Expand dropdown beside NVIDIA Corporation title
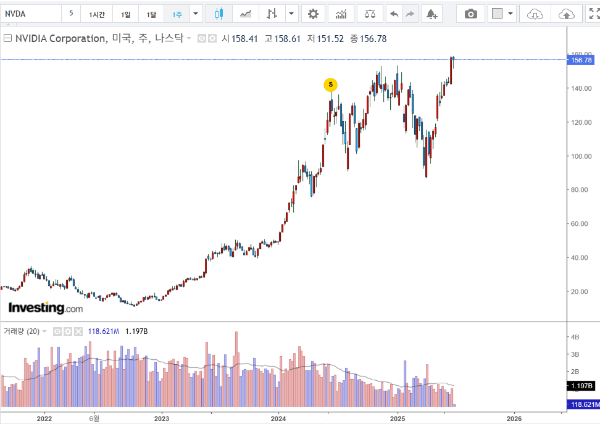This screenshot has height=424, width=600. (189, 38)
